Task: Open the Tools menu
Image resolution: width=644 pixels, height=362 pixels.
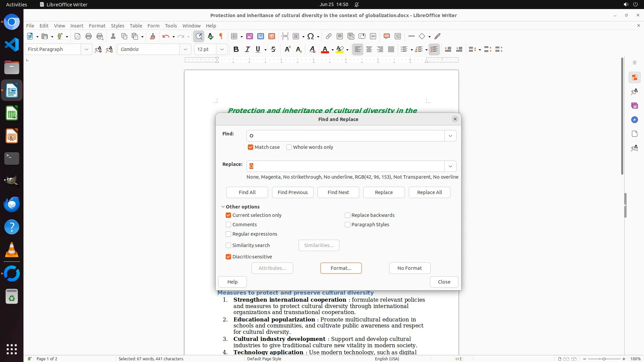Action: click(171, 25)
